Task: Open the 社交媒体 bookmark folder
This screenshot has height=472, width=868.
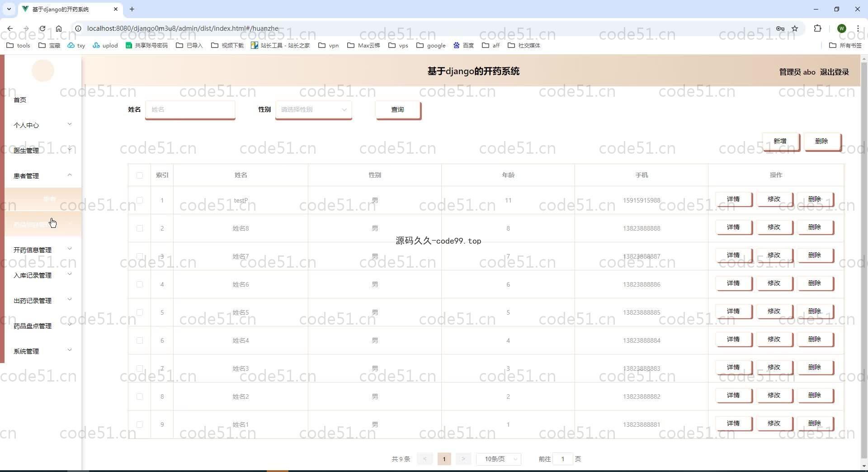Action: coord(524,45)
